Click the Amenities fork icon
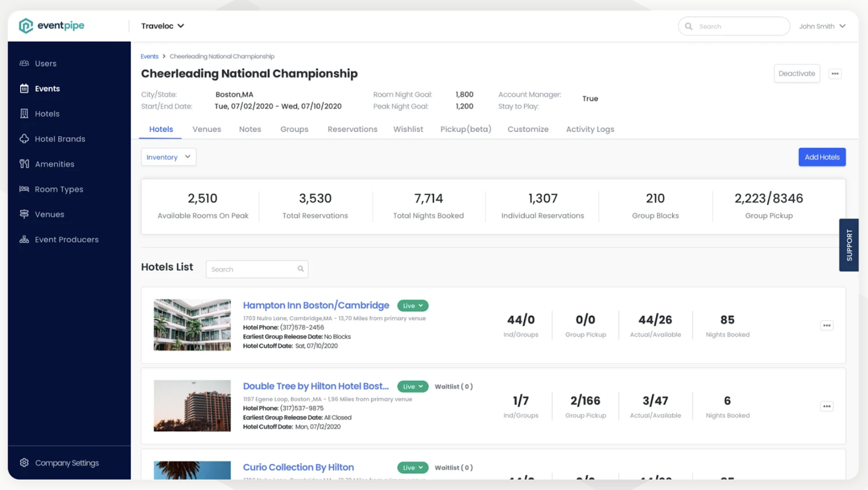 [x=24, y=164]
